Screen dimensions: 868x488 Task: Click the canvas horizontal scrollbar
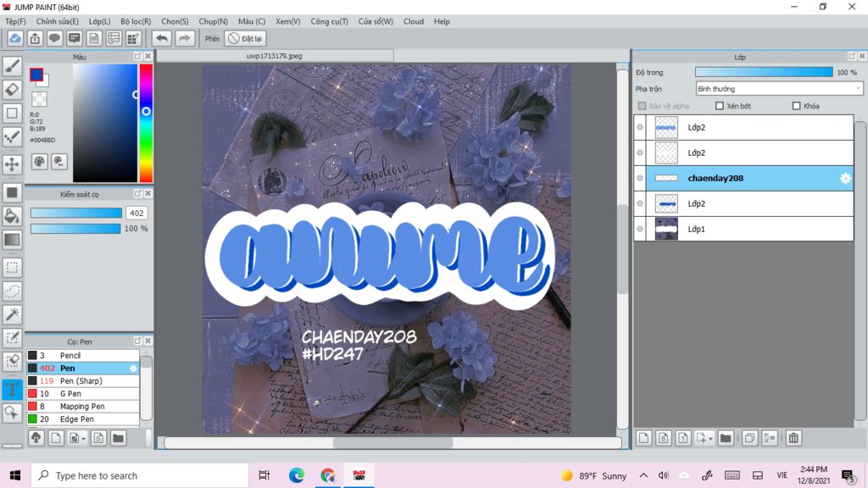[393, 442]
